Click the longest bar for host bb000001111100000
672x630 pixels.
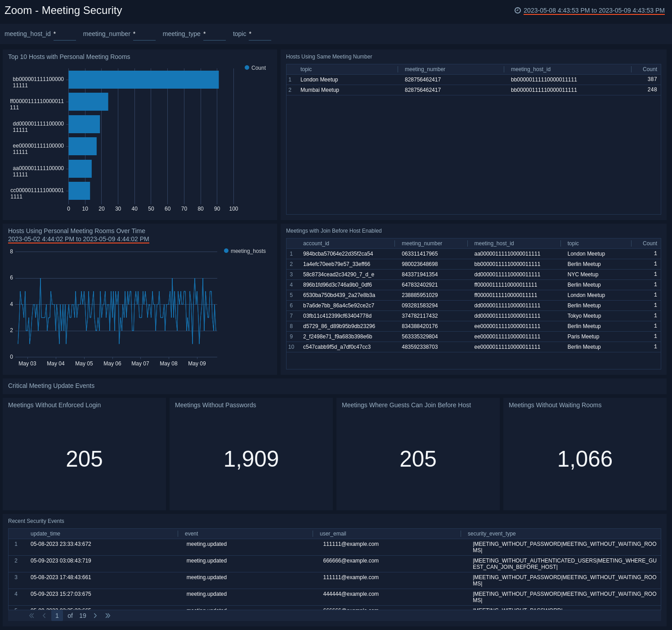143,80
